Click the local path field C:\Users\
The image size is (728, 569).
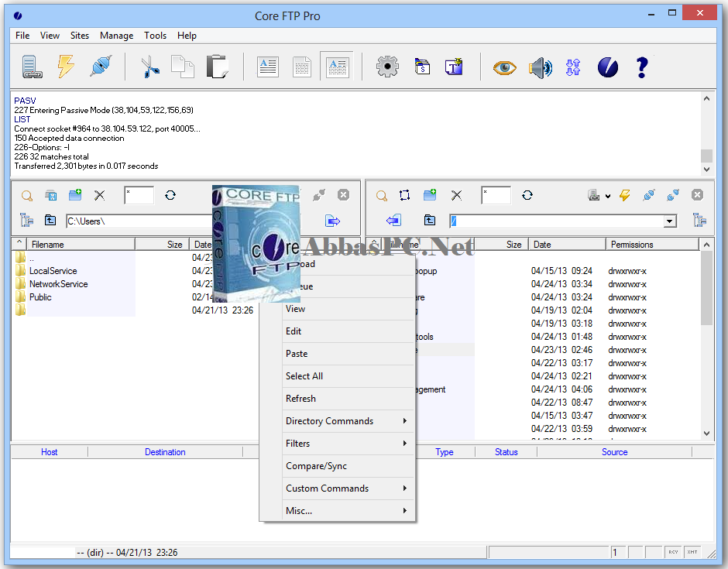coord(139,221)
